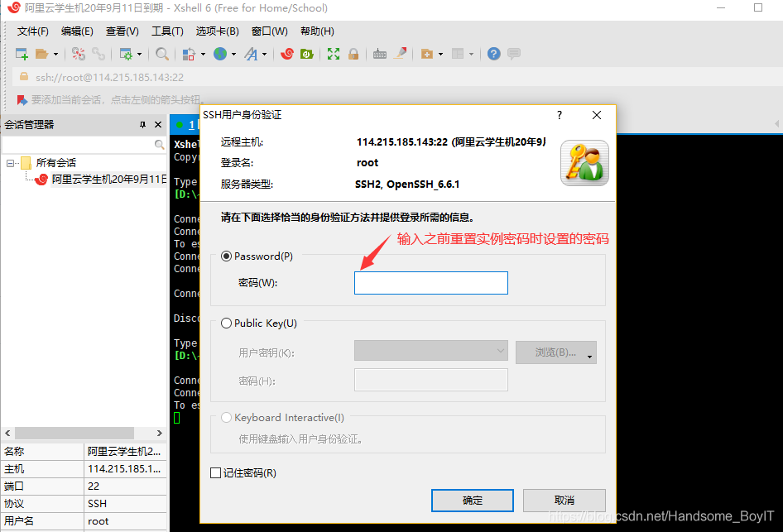Click the session Properties gear icon
This screenshot has width=783, height=532.
point(126,54)
